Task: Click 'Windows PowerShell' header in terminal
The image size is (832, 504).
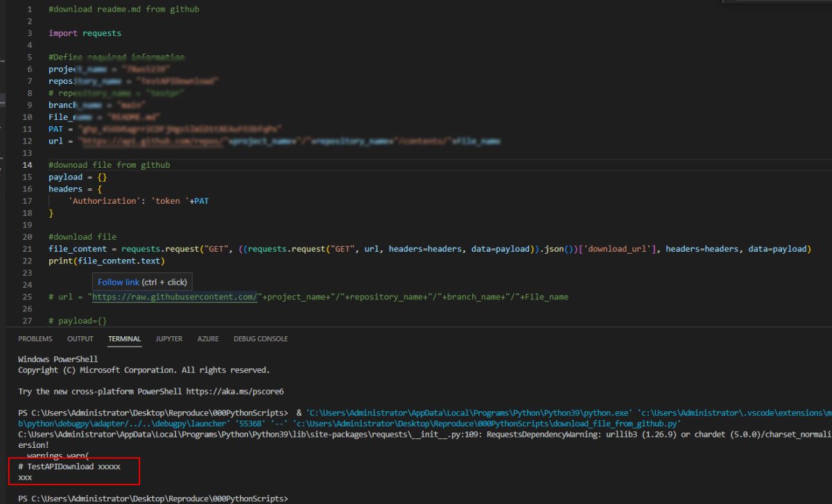Action: point(58,360)
